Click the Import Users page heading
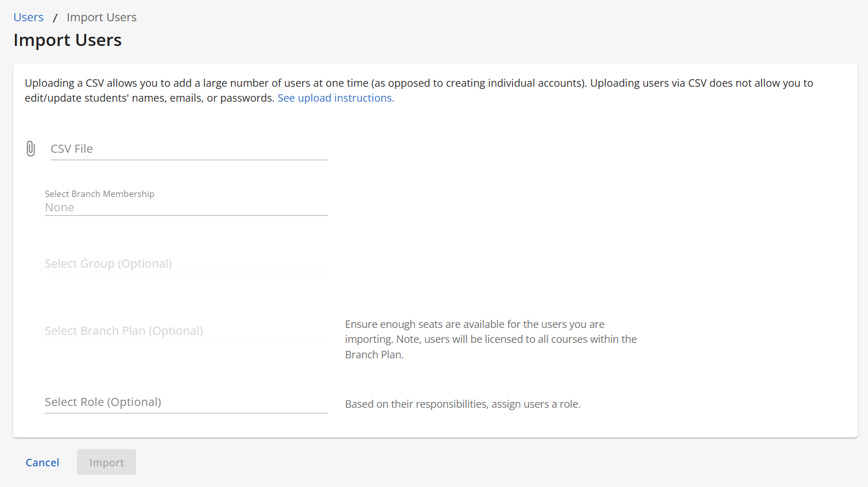This screenshot has height=487, width=868. 68,40
